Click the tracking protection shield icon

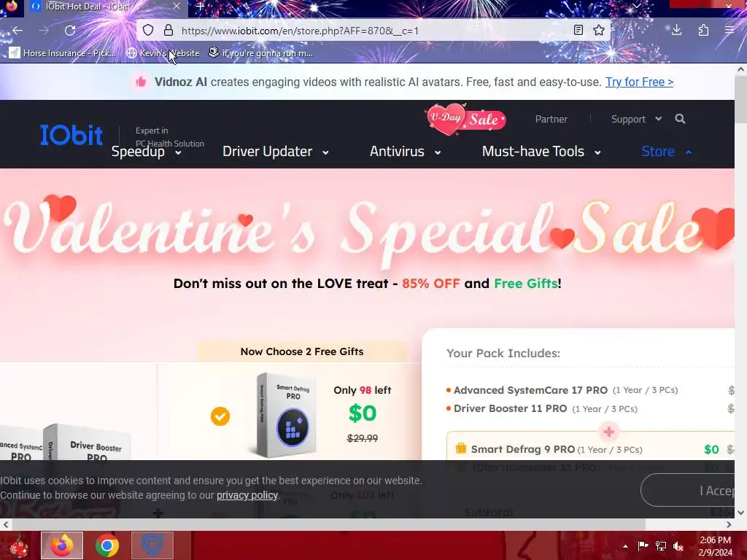pos(148,31)
